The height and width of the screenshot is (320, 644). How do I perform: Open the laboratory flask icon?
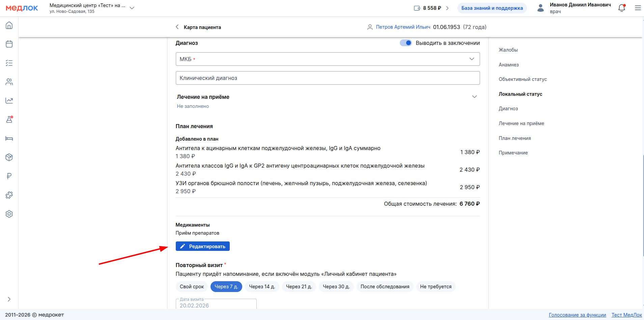pos(9,119)
